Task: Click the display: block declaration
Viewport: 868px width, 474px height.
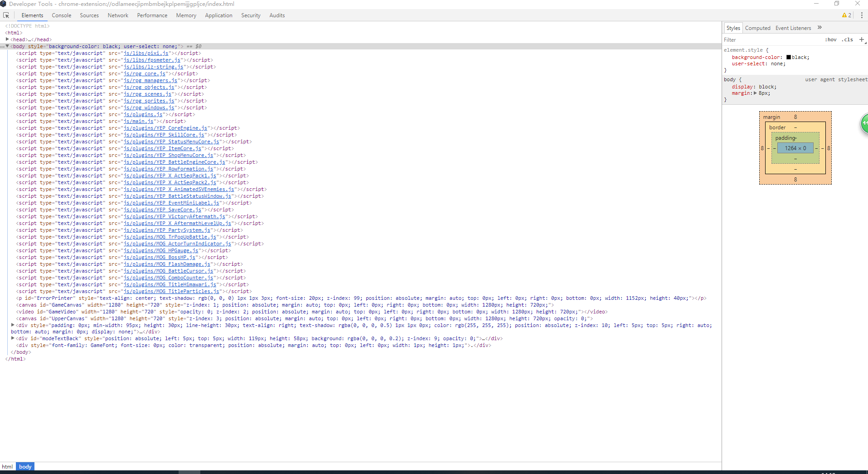Action: 754,87
